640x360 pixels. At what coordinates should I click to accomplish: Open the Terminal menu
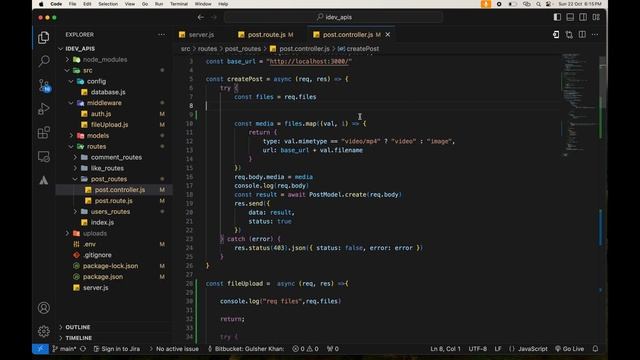[x=179, y=4]
